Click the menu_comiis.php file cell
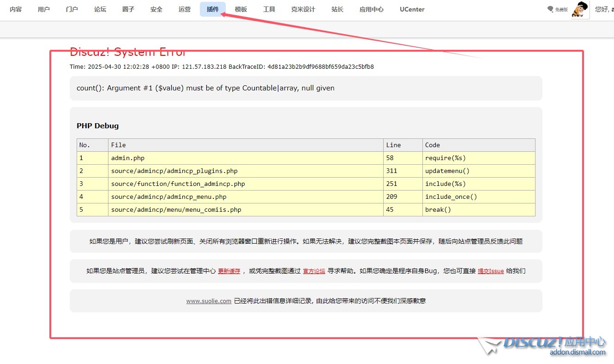This screenshot has height=364, width=614. tap(176, 209)
